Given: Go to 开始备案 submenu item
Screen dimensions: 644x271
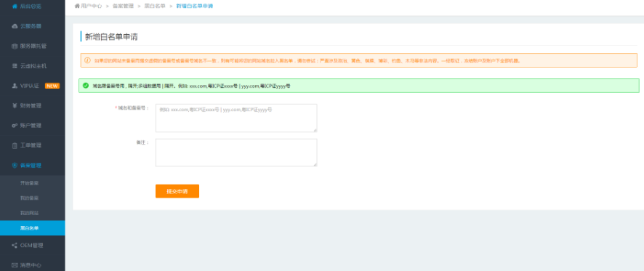Looking at the screenshot, I should pos(29,183).
